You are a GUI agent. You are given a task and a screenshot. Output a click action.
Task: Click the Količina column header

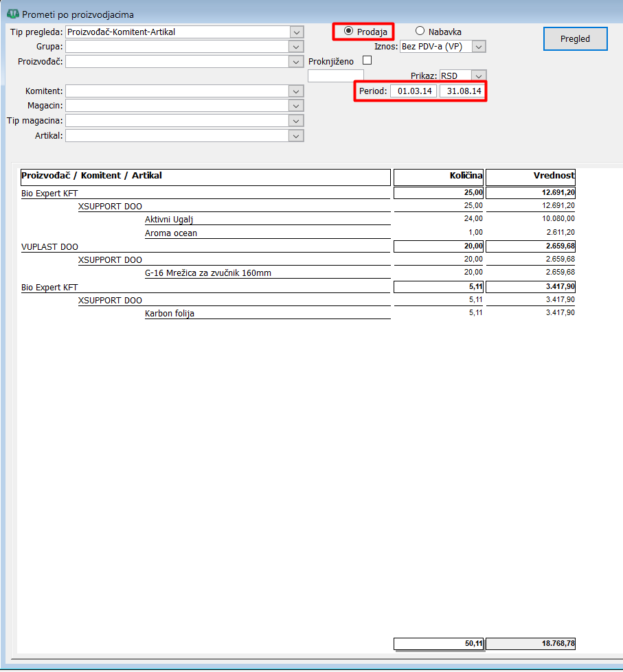(438, 177)
